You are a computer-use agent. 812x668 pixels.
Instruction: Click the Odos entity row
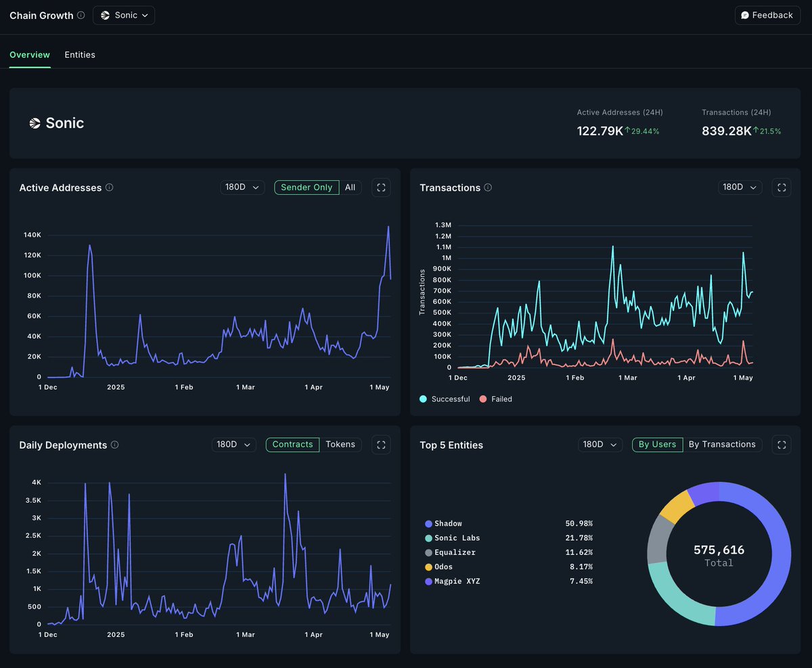[x=509, y=567]
